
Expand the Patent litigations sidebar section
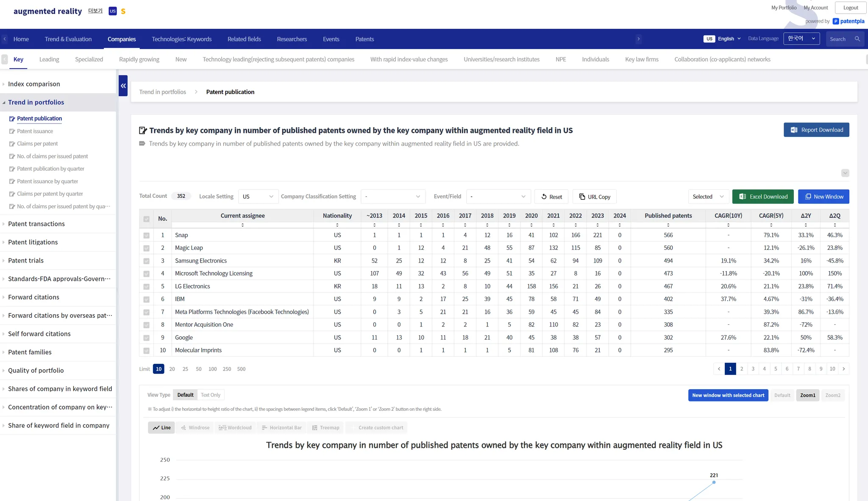point(33,242)
